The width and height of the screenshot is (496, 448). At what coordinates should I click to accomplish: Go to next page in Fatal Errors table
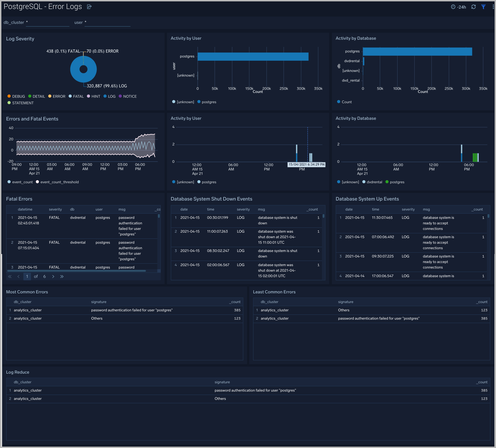point(53,276)
